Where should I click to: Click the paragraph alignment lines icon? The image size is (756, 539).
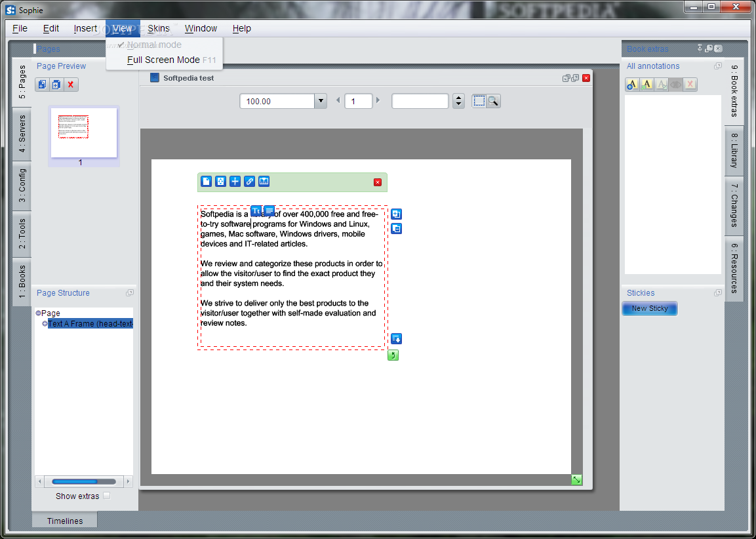(269, 210)
